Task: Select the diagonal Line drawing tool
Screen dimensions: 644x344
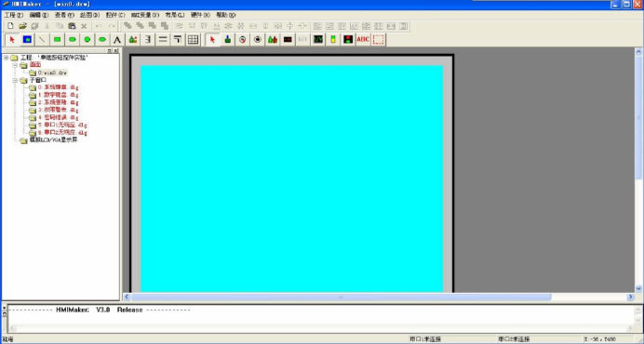Action: point(42,39)
